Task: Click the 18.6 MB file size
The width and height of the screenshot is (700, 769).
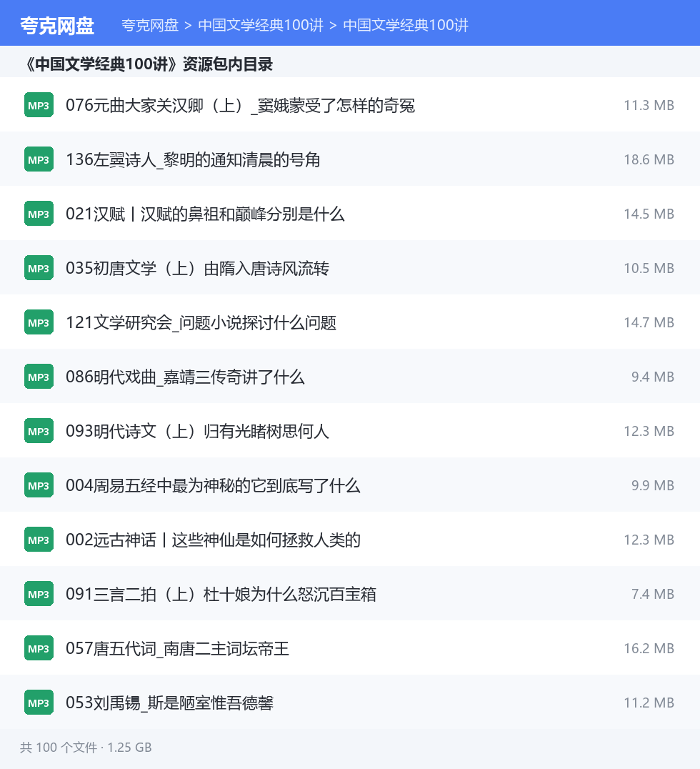Action: click(649, 160)
